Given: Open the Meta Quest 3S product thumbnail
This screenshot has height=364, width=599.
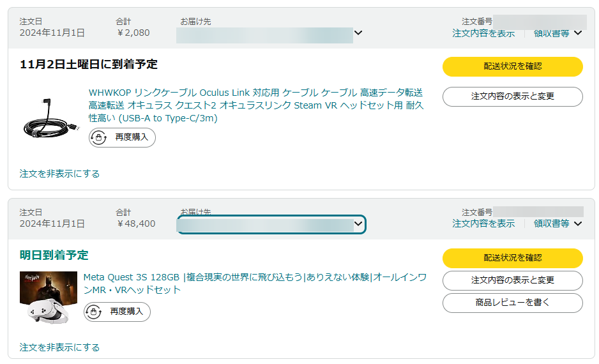Looking at the screenshot, I should coord(49,296).
